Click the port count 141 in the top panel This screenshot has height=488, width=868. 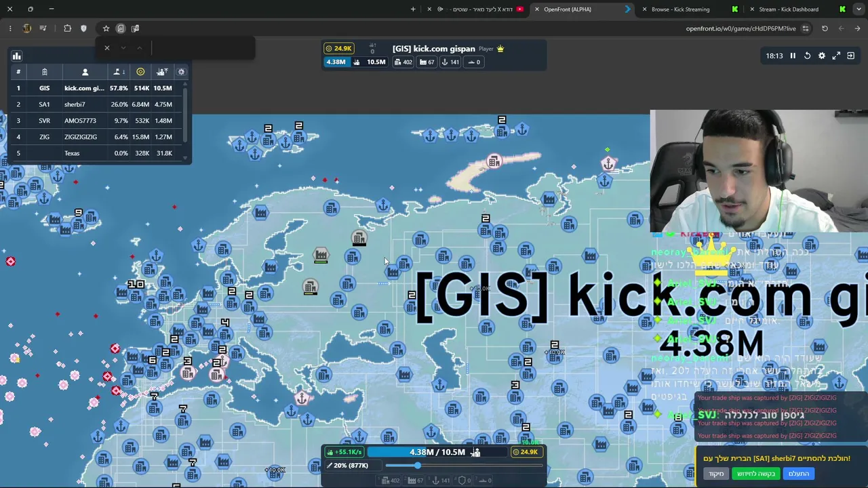[x=451, y=62]
